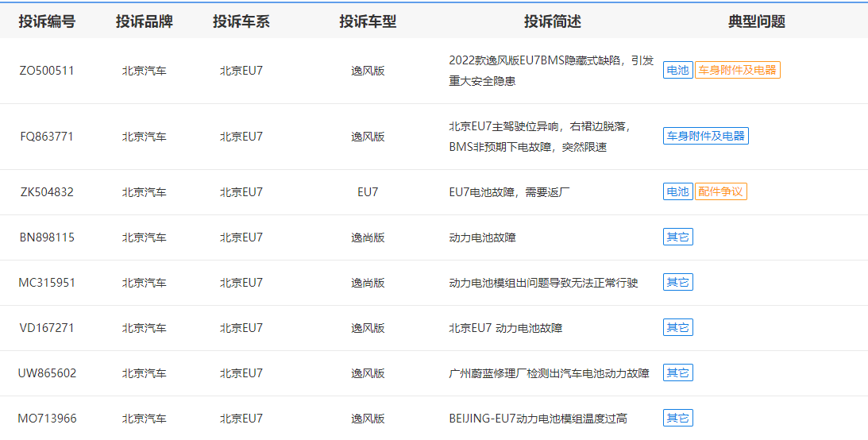Open the '动力电池模组出问题导致无法正常行驶' summary
Viewport: 868px width, 440px height.
coord(543,283)
